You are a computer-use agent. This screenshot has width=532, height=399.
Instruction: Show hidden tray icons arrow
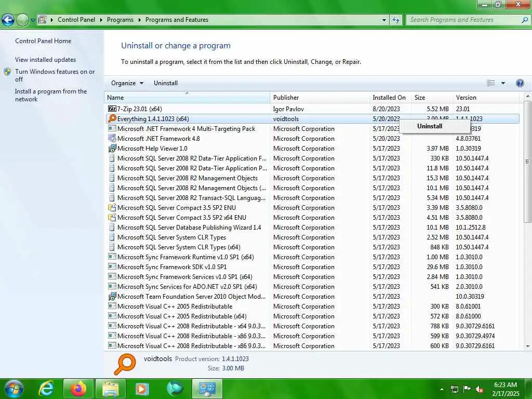click(442, 389)
